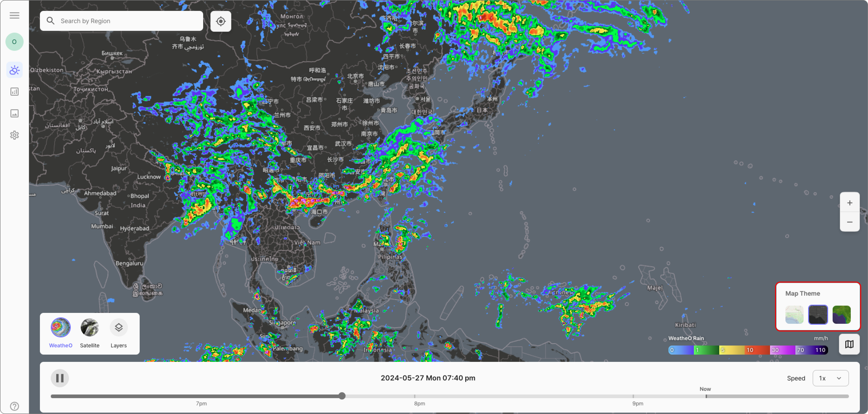Switch to WeatheO radar view

[61, 327]
